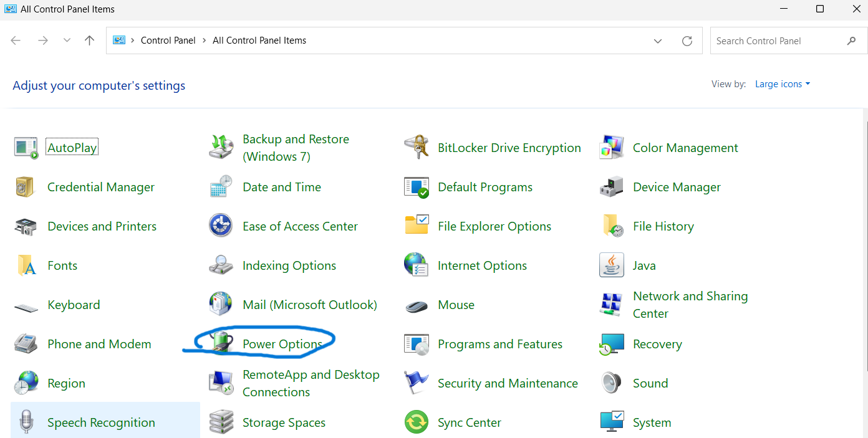Open the Mouse icon
The height and width of the screenshot is (438, 868).
(416, 305)
